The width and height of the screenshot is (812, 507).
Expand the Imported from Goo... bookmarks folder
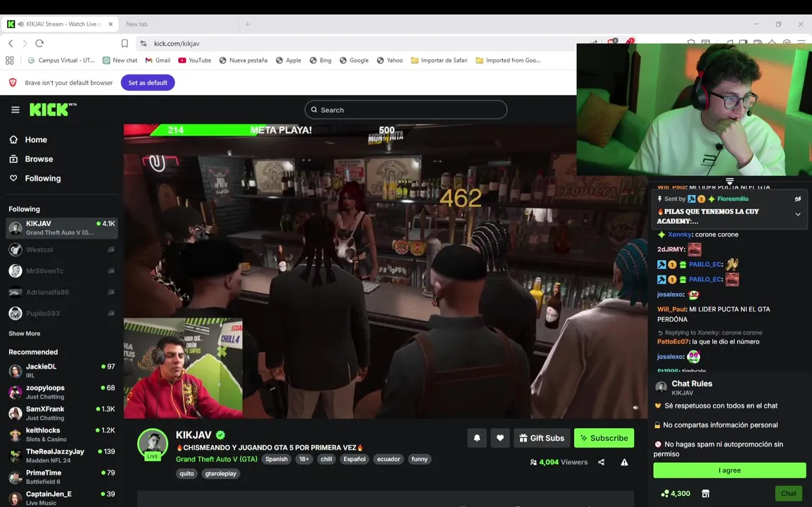507,60
